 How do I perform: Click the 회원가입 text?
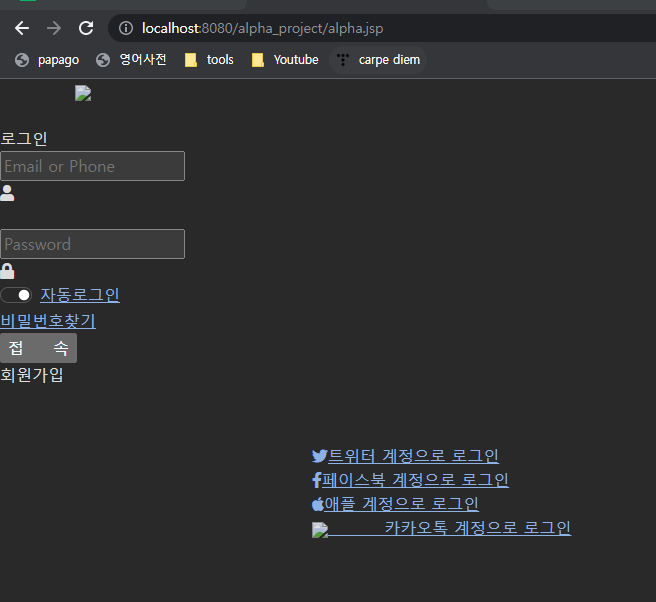pos(32,375)
